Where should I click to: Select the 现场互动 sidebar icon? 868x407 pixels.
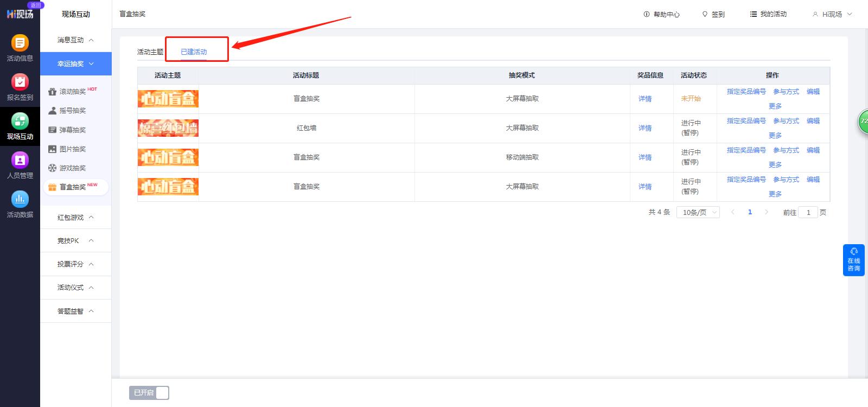(20, 120)
